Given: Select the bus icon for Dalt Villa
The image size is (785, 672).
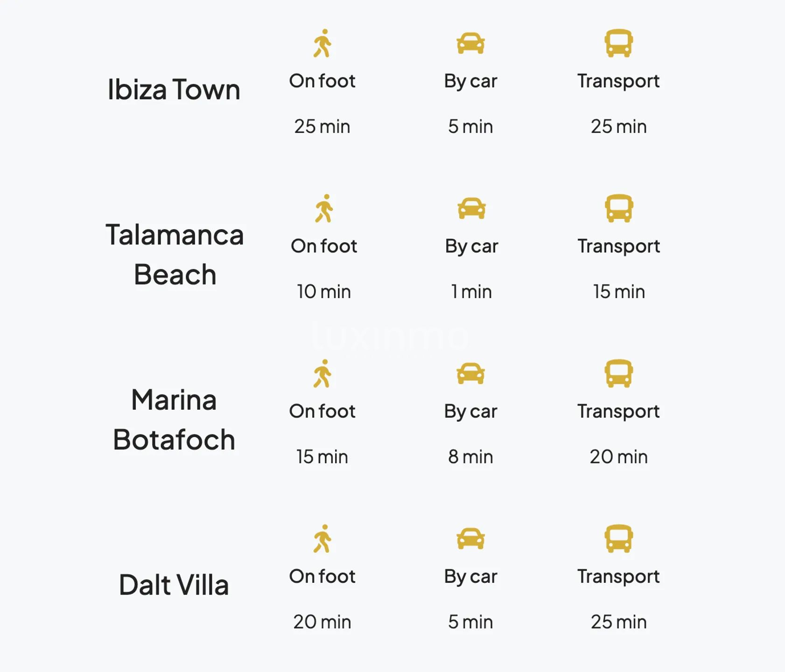Looking at the screenshot, I should pos(618,539).
